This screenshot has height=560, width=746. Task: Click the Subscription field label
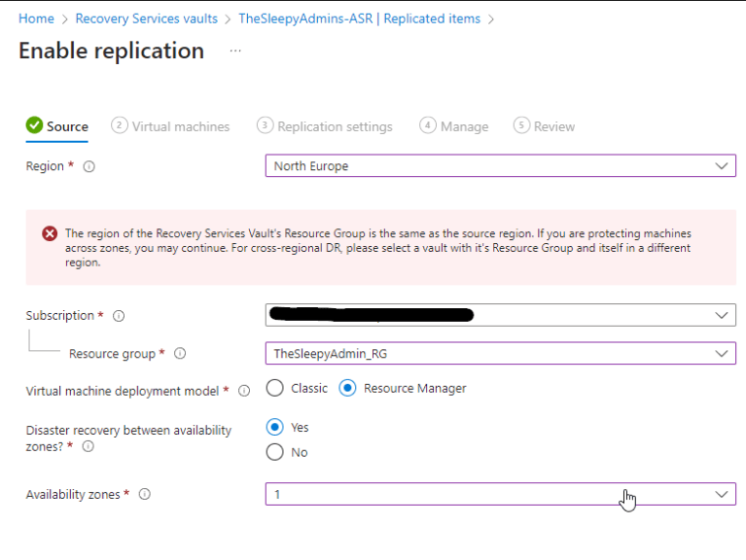click(60, 315)
